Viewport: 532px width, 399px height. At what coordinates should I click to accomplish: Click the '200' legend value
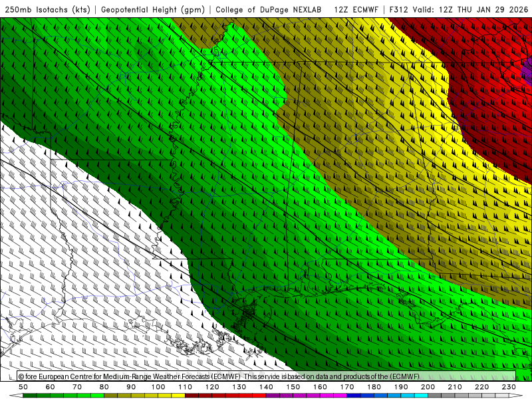428,387
